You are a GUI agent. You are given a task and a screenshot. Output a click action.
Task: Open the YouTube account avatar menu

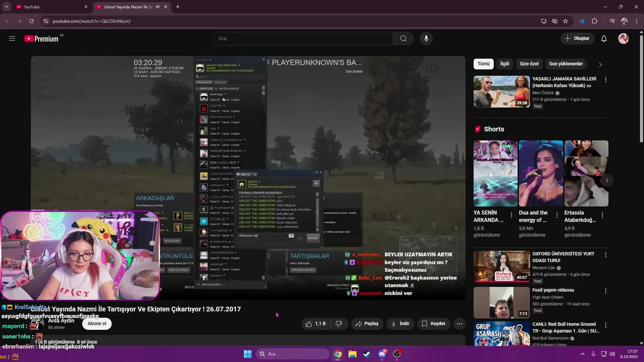623,39
